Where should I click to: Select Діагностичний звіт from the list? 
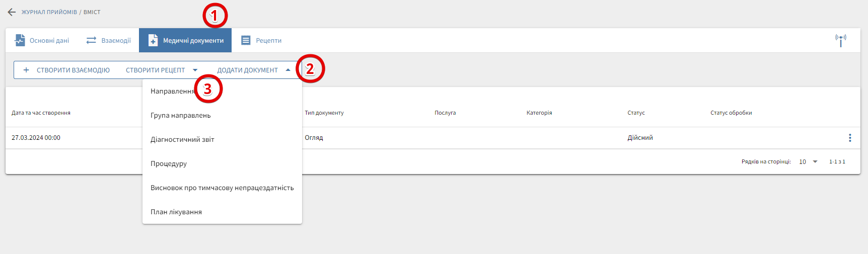(182, 139)
